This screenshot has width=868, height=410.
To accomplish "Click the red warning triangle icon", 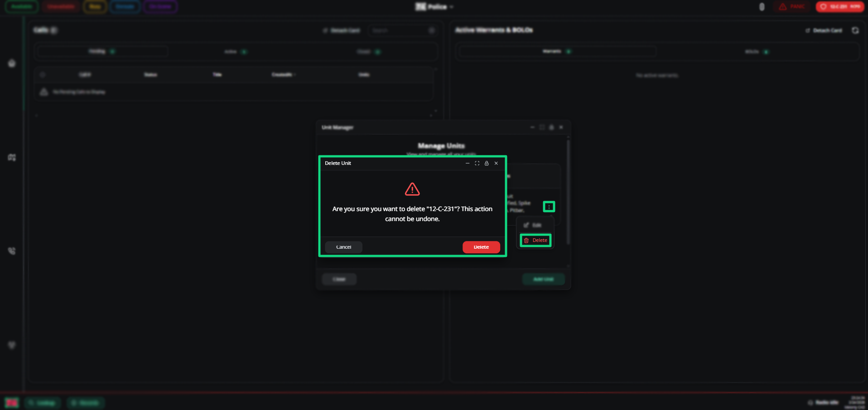I will pos(412,189).
